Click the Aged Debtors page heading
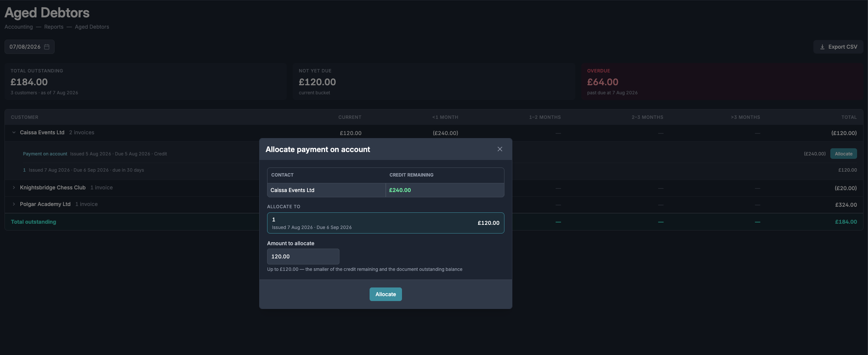Viewport: 868px width, 355px height. click(47, 13)
